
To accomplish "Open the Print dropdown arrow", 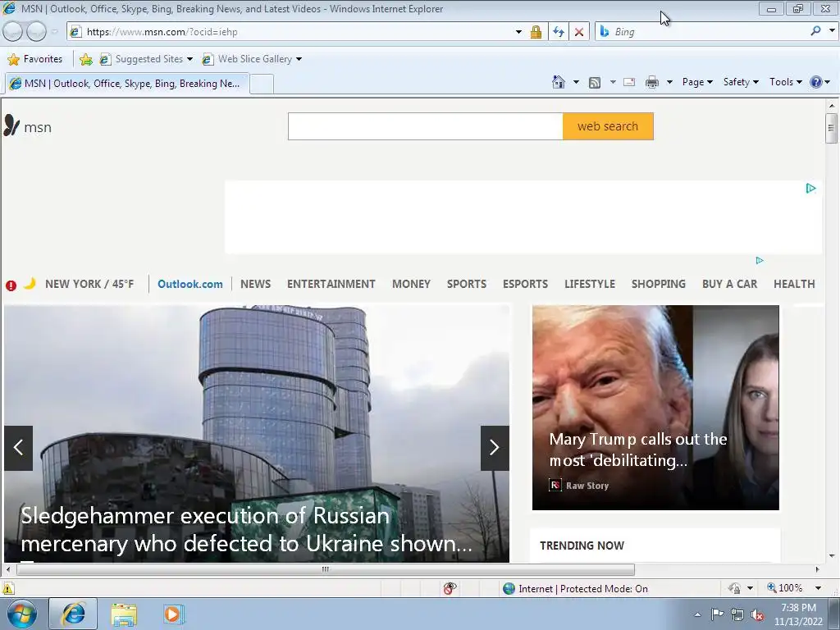I will coord(669,82).
